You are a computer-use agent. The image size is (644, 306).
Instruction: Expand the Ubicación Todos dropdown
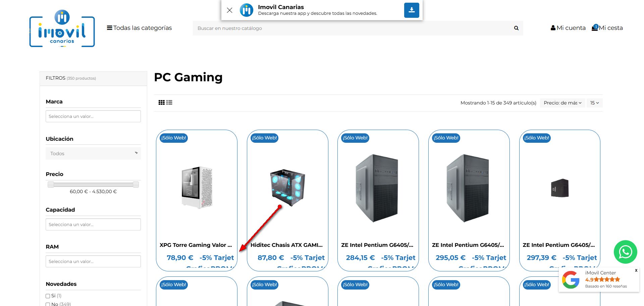93,154
